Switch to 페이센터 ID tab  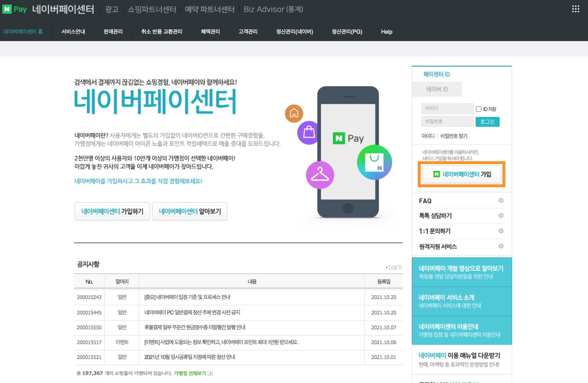437,74
